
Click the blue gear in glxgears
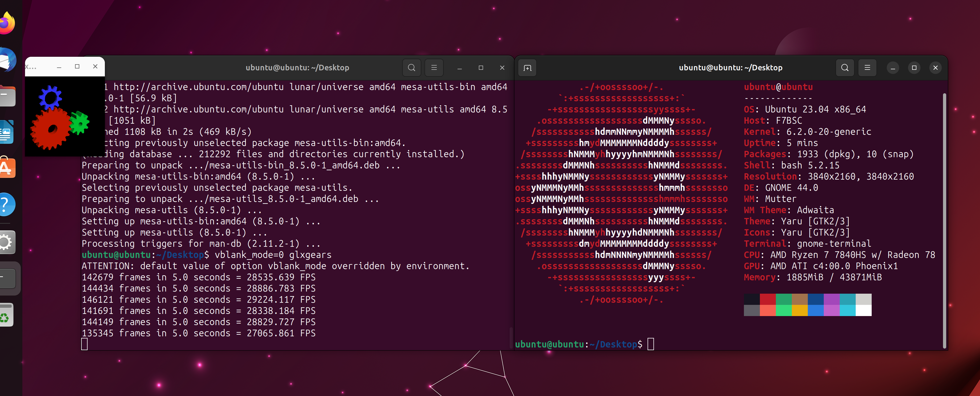(50, 98)
